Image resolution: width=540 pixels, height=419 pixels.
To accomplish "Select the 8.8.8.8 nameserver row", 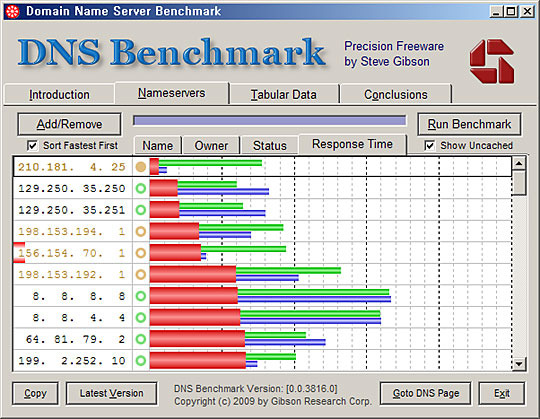I will point(262,296).
